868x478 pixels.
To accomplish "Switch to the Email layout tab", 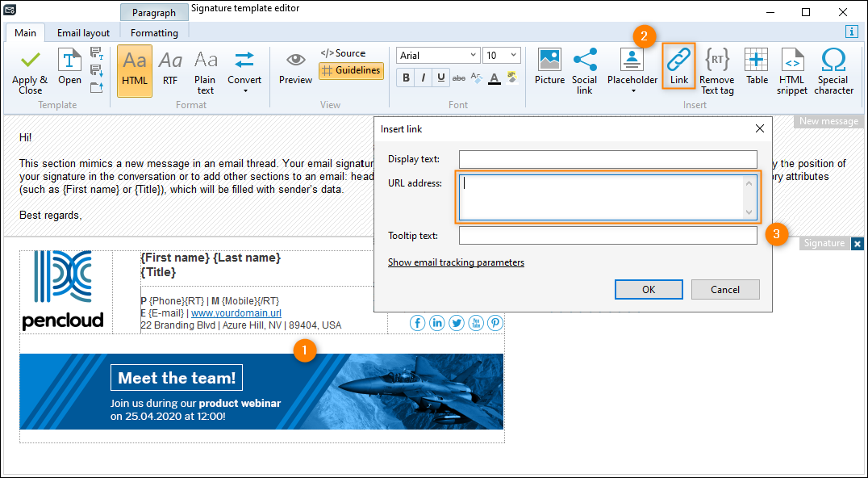I will [84, 32].
